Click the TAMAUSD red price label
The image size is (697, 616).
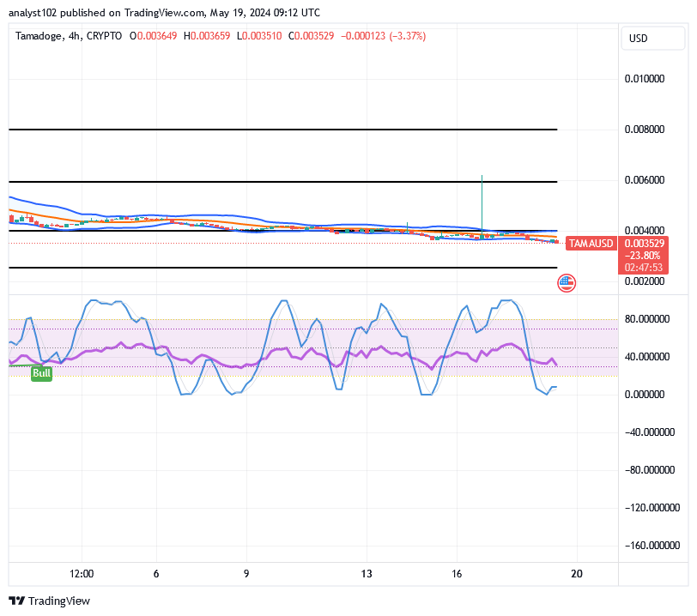(591, 244)
